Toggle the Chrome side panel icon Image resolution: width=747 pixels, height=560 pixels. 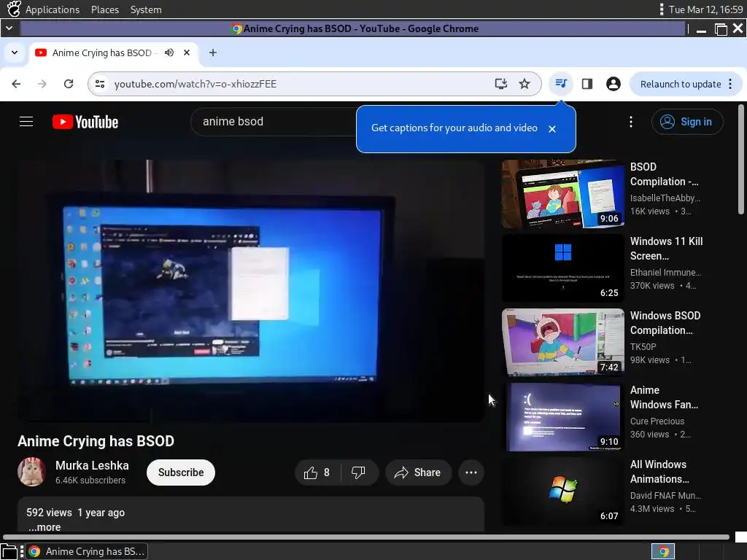[x=587, y=84]
